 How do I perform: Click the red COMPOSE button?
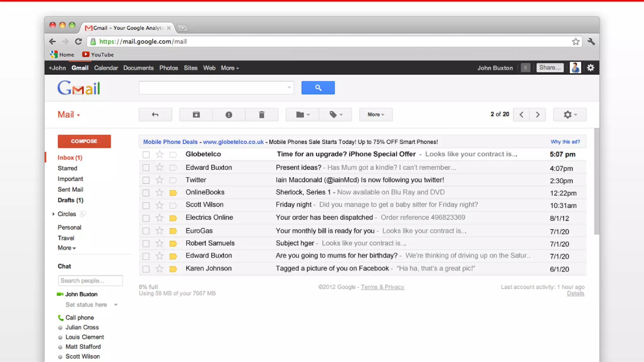[84, 141]
